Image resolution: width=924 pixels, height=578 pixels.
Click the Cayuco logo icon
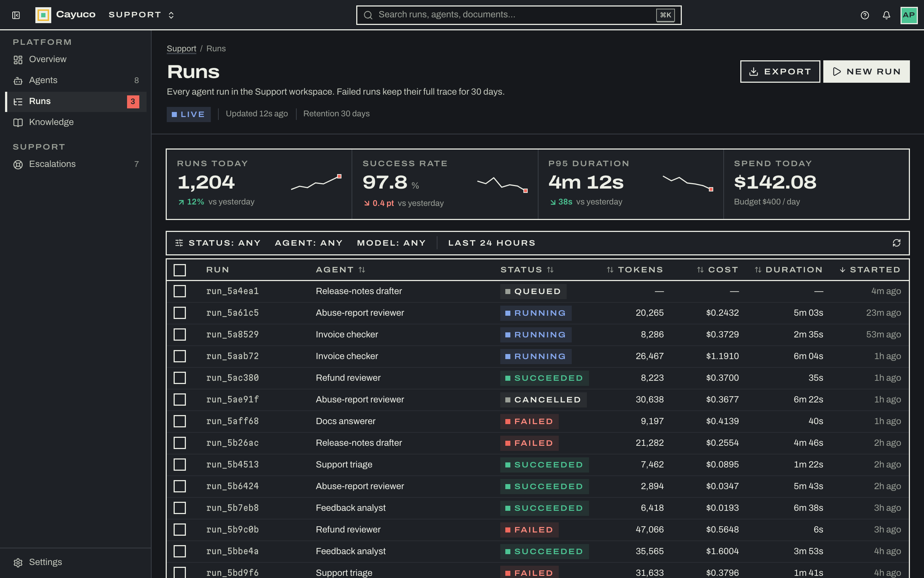click(x=43, y=15)
